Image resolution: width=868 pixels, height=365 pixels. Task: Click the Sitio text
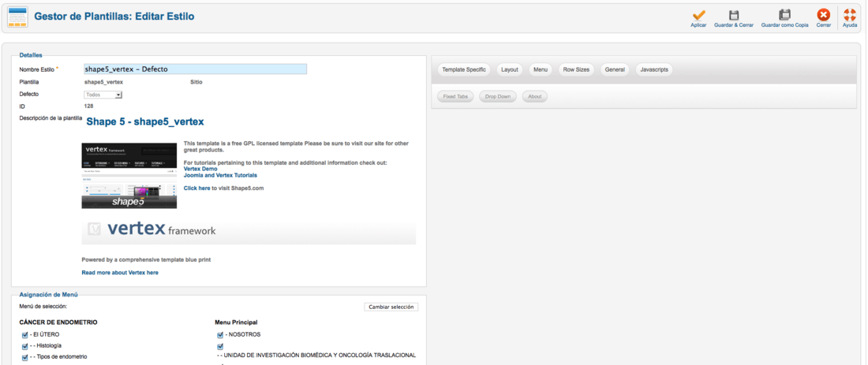[x=196, y=82]
